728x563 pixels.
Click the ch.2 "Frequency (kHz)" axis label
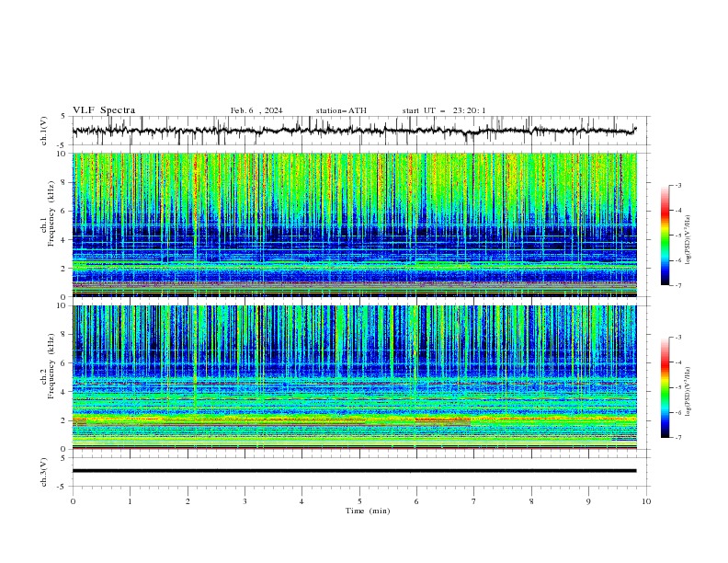51,366
